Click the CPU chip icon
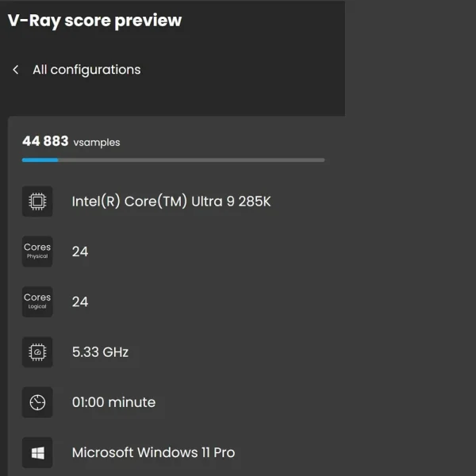476x476 pixels. [x=37, y=202]
